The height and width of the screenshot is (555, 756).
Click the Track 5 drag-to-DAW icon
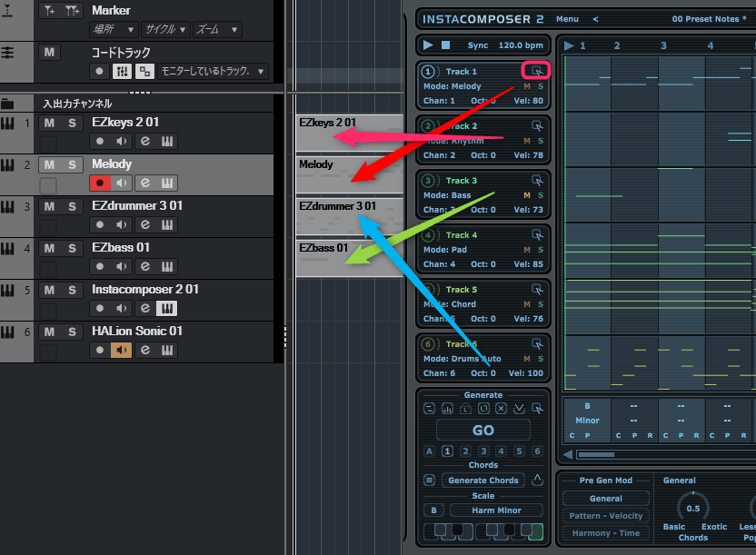(537, 289)
